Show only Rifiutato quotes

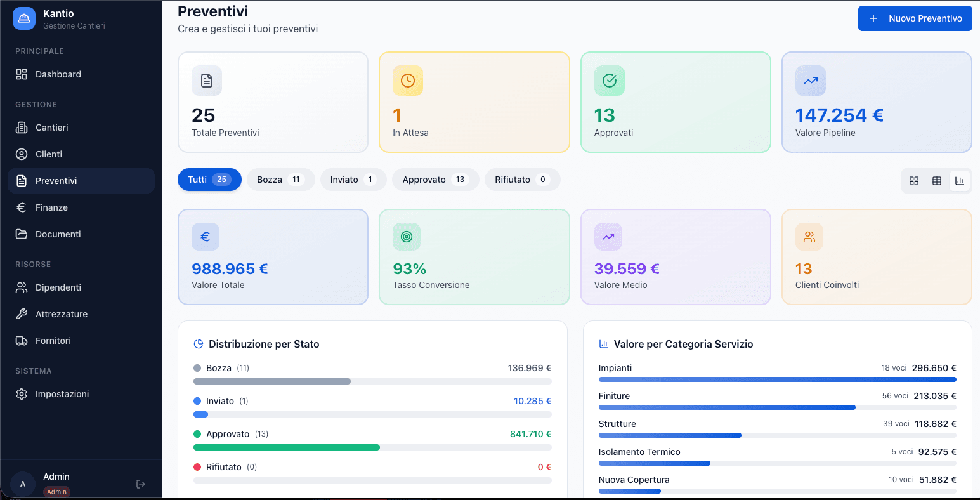point(523,180)
